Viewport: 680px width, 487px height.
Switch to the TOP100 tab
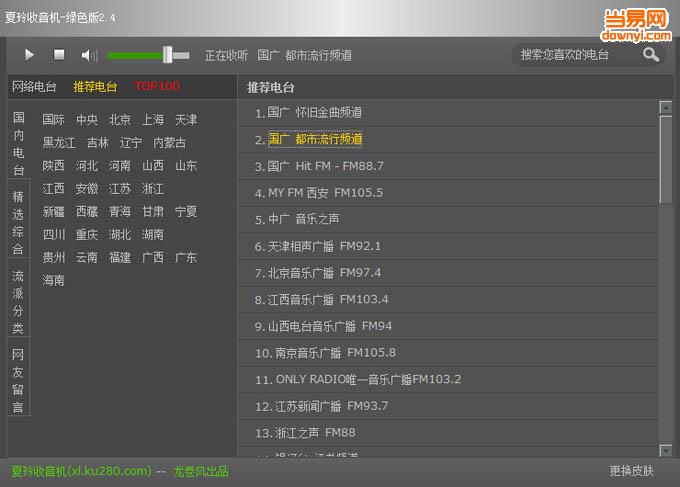157,87
